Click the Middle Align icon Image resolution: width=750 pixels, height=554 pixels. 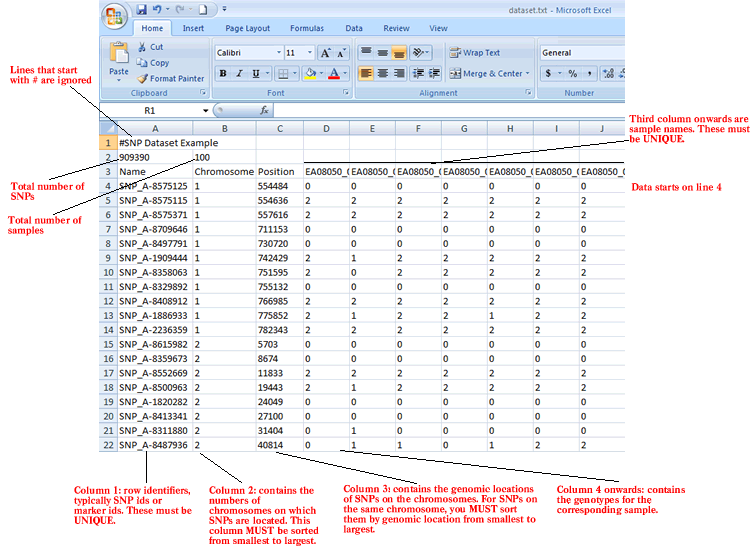(x=383, y=52)
